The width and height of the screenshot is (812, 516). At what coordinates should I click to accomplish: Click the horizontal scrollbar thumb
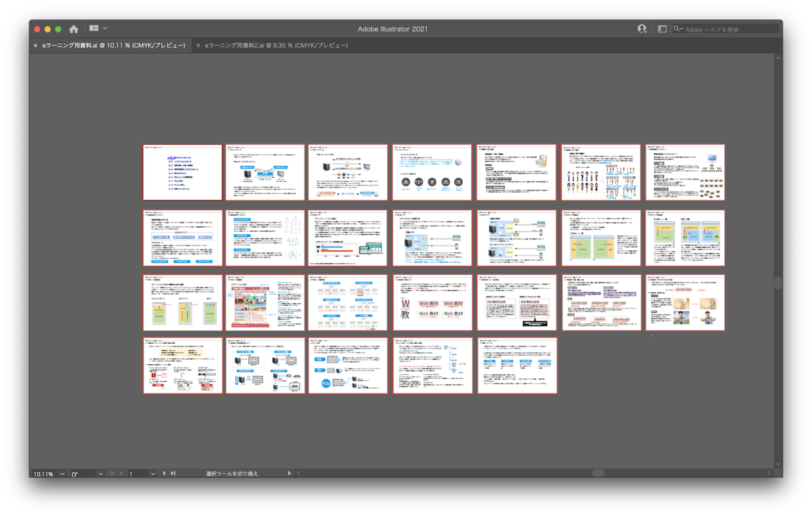(598, 473)
